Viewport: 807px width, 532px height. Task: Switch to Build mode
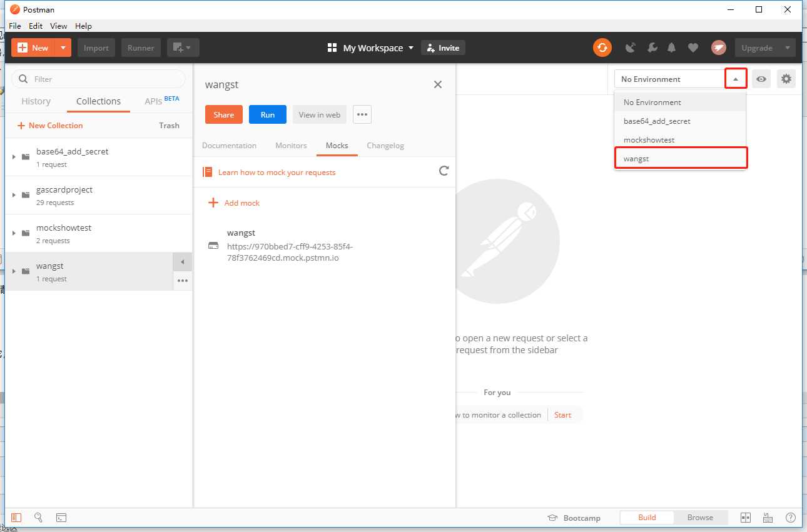[x=647, y=518]
